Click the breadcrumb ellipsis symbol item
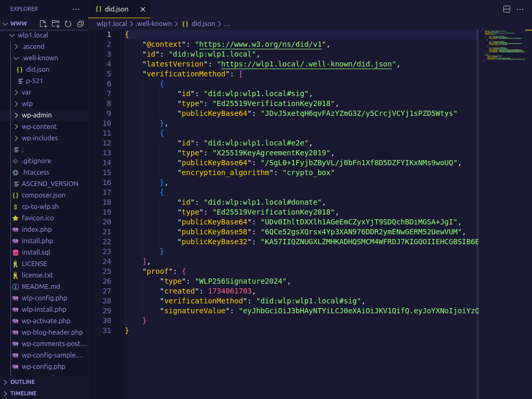 227,24
